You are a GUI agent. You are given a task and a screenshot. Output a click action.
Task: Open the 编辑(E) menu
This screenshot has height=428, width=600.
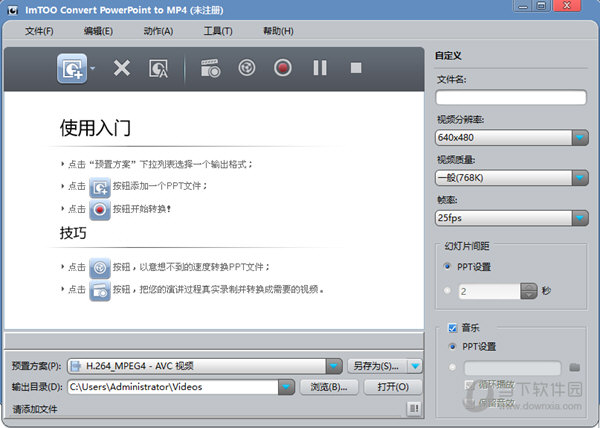tap(98, 31)
